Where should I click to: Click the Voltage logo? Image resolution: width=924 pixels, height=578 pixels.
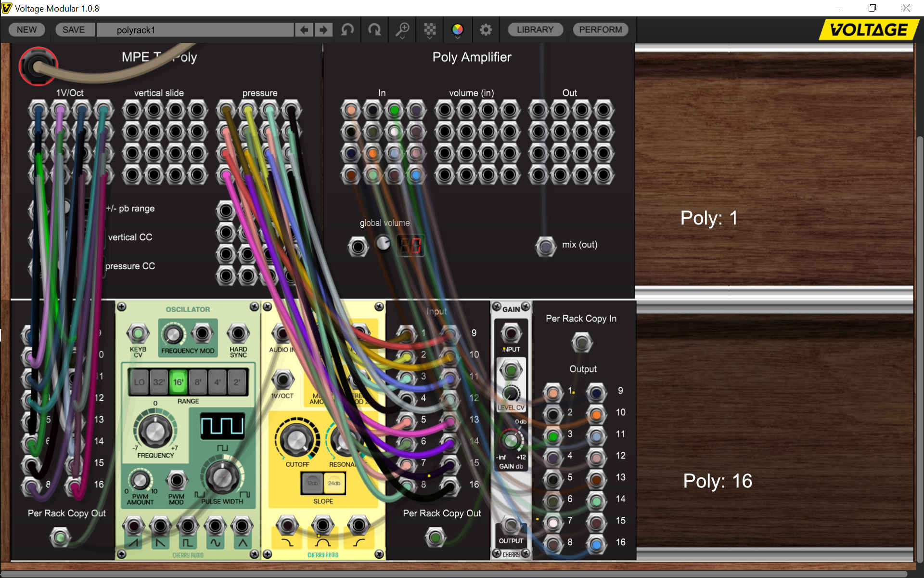868,30
